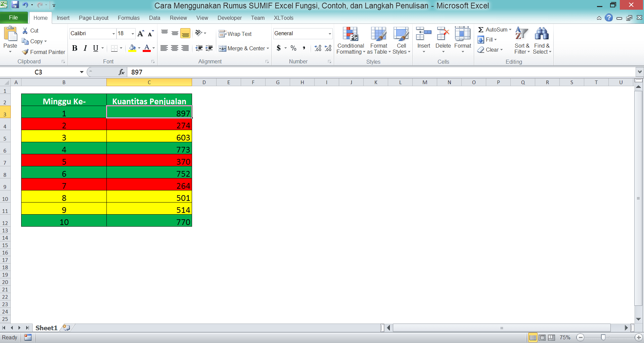The height and width of the screenshot is (343, 644).
Task: Toggle Align Text Left
Action: tap(164, 48)
